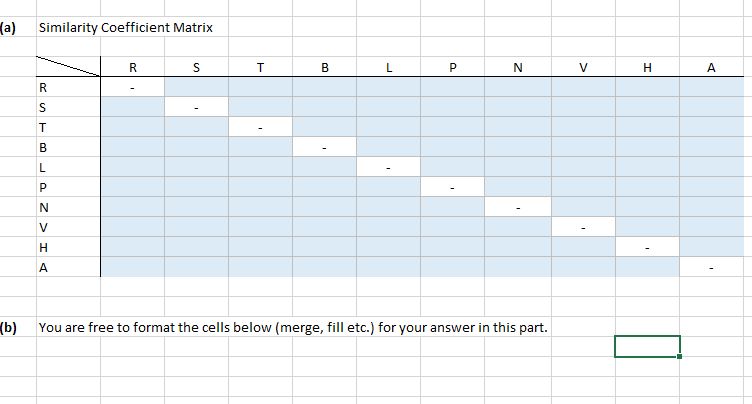The image size is (752, 404).
Task: Select the blue cell at row H, column N
Action: tap(518, 247)
